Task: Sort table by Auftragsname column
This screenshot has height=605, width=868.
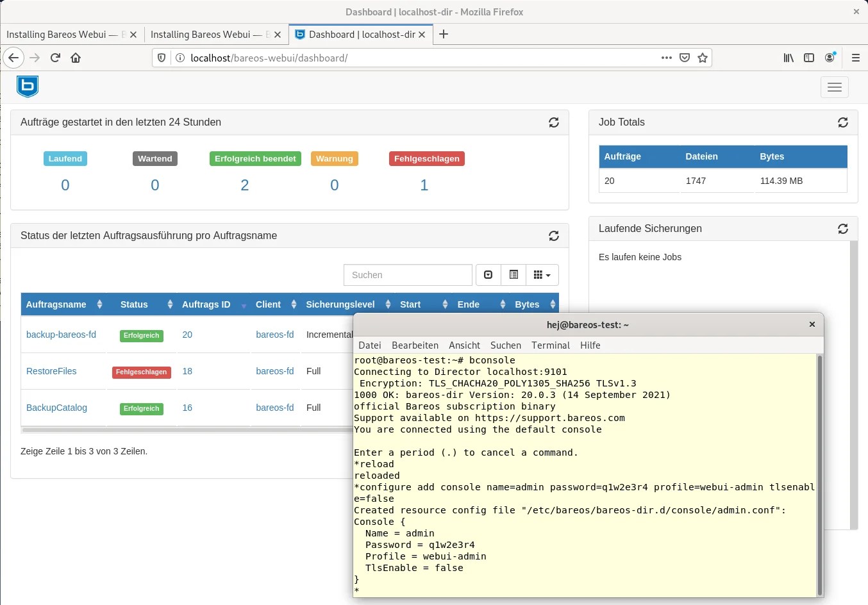Action: point(64,304)
